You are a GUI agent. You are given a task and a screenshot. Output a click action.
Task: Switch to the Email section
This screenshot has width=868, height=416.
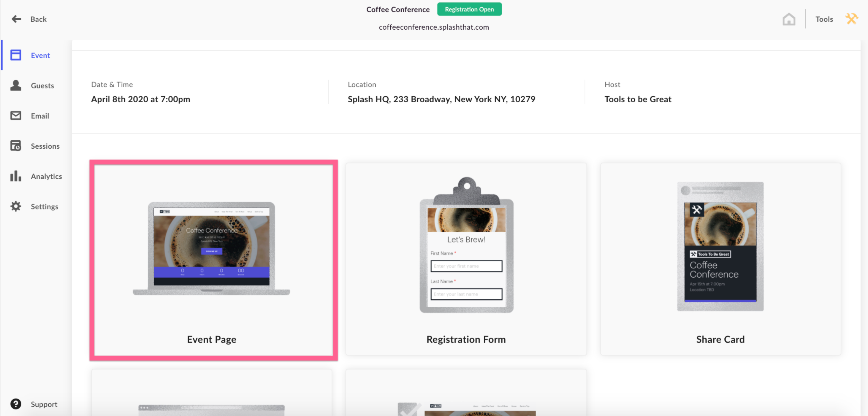(x=36, y=116)
